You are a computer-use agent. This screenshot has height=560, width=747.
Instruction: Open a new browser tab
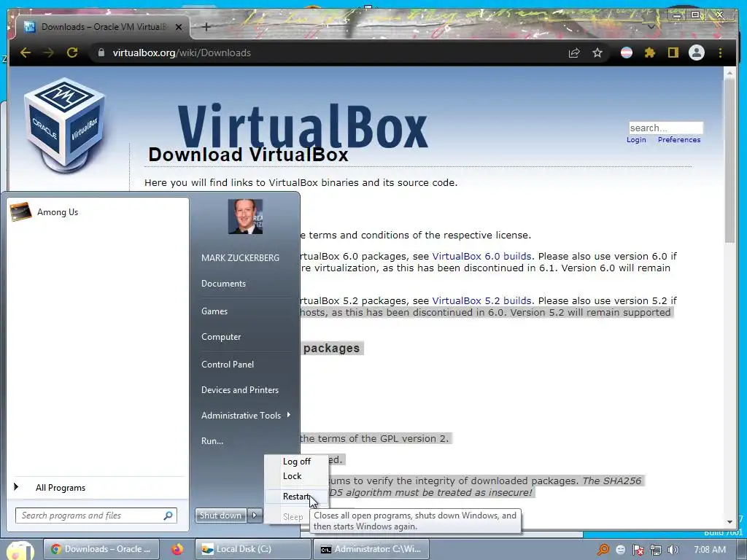click(206, 27)
